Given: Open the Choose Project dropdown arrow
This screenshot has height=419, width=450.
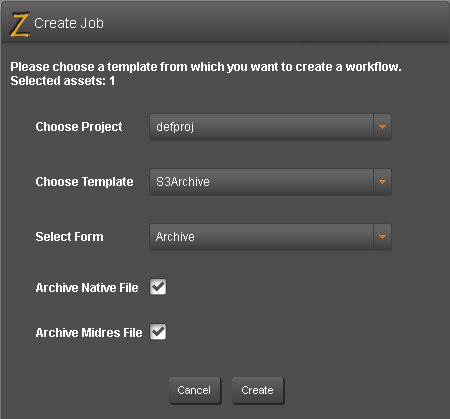Looking at the screenshot, I should (382, 127).
